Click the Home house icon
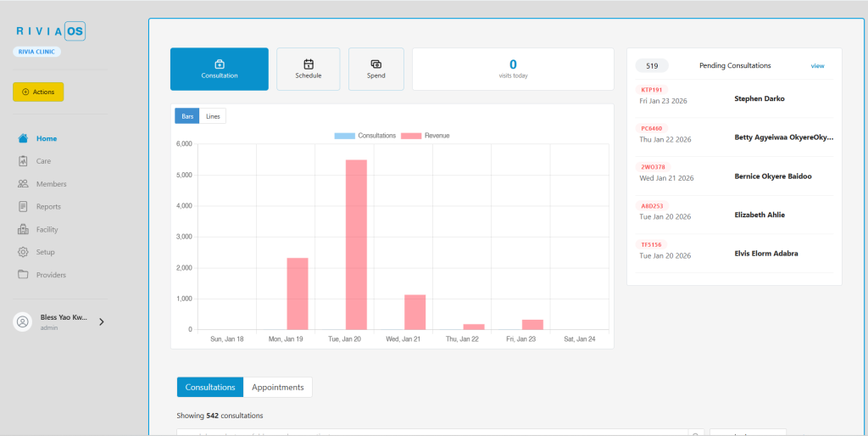The height and width of the screenshot is (436, 868). tap(23, 138)
